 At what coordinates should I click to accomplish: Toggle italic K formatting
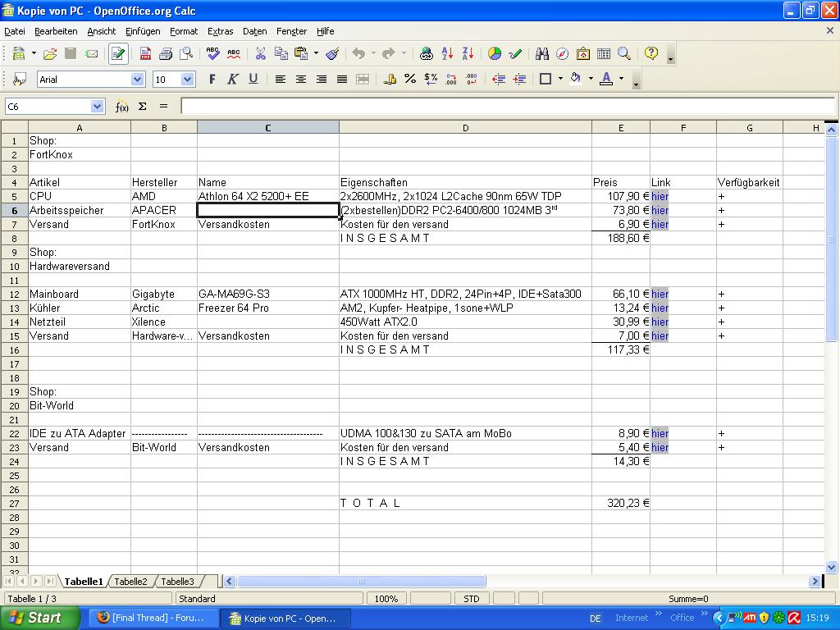(x=232, y=80)
